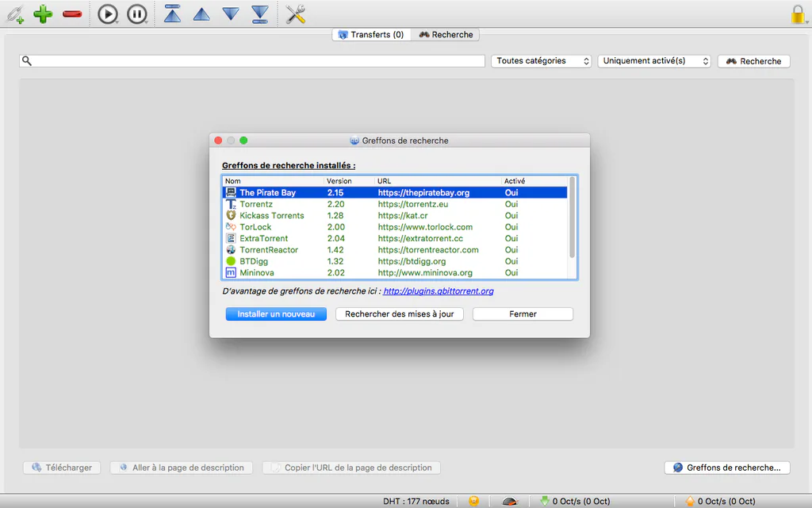Click the speed limit speedometer icon
Viewport: 812px width, 508px height.
point(510,501)
